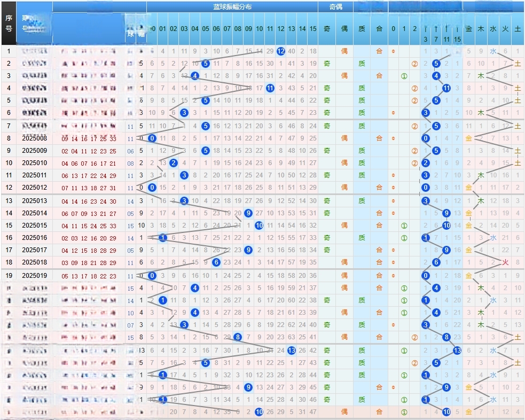Select column header 09 in amplitude distribution
Screen dimensions: 525x420
click(x=248, y=29)
